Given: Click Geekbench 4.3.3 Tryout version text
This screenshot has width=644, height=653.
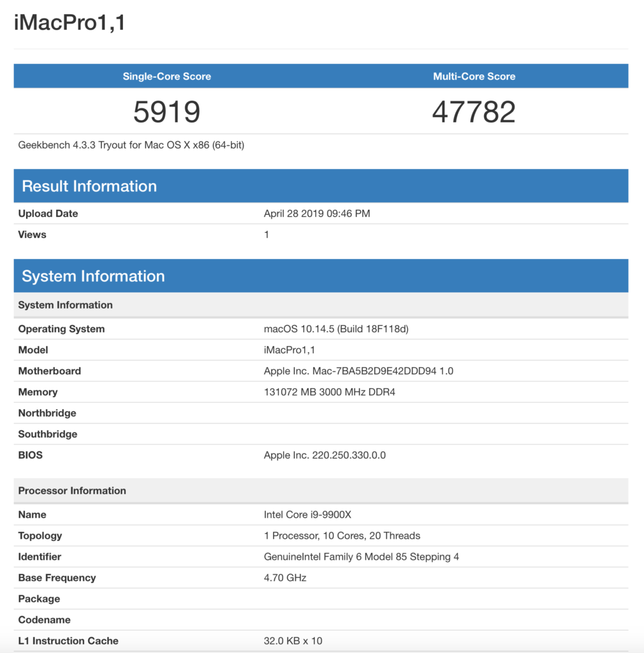Looking at the screenshot, I should [x=131, y=145].
